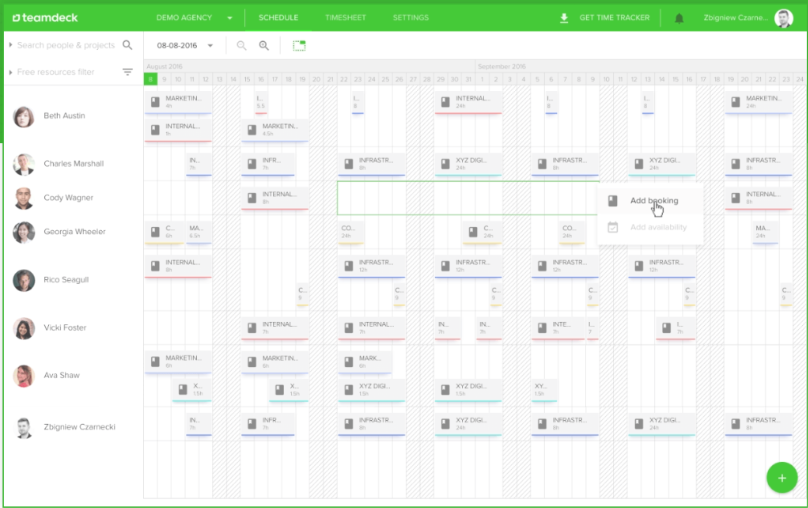
Task: Expand the search people panel arrow
Action: coord(10,45)
